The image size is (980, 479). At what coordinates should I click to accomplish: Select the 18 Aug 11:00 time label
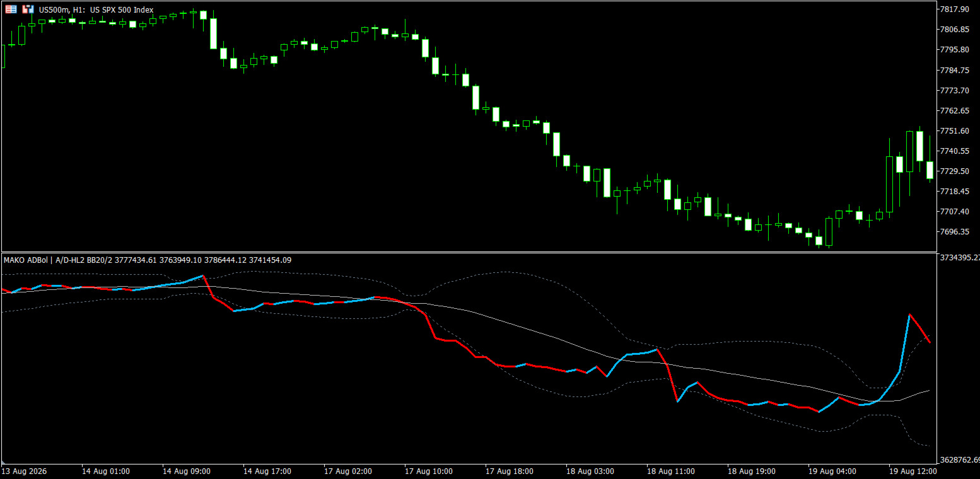point(670,471)
